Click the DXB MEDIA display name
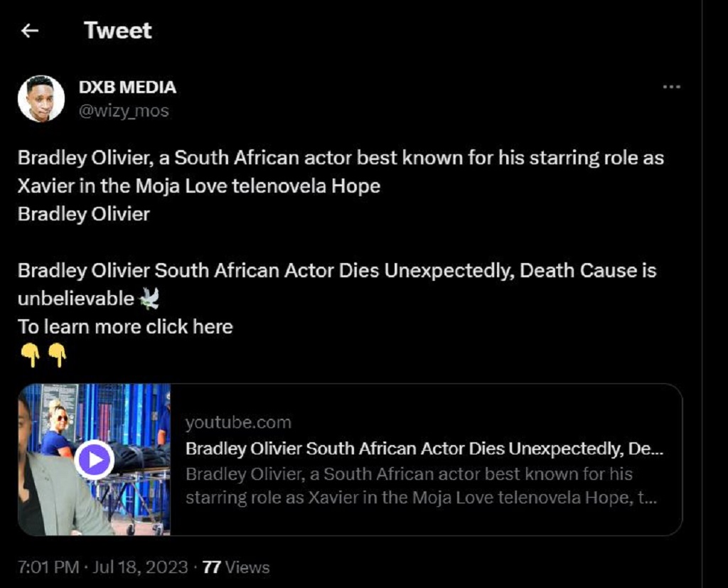The image size is (728, 588). pos(127,87)
